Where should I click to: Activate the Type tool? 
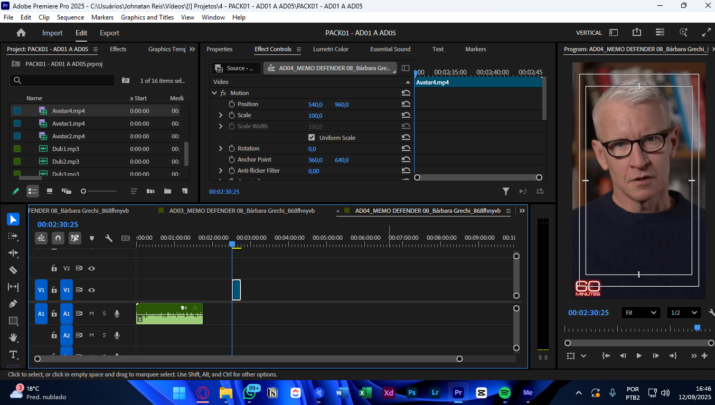[13, 355]
